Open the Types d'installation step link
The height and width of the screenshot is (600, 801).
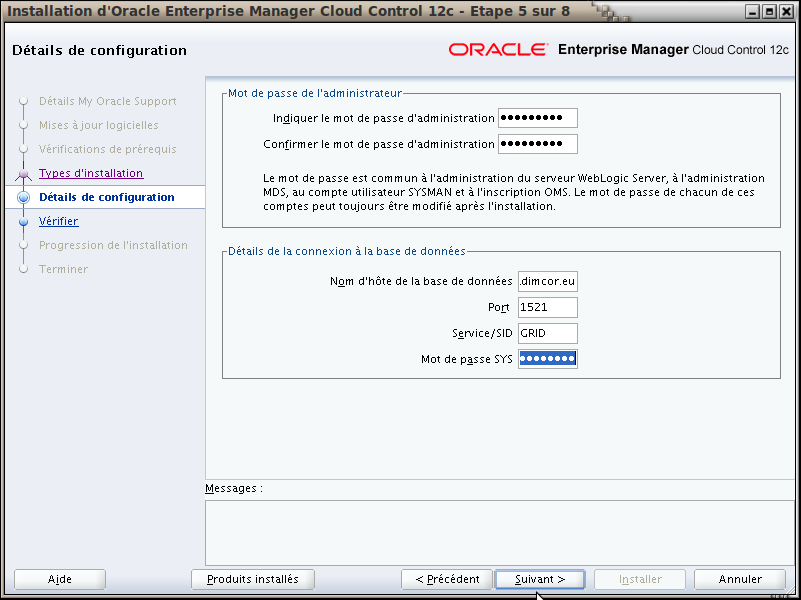91,173
